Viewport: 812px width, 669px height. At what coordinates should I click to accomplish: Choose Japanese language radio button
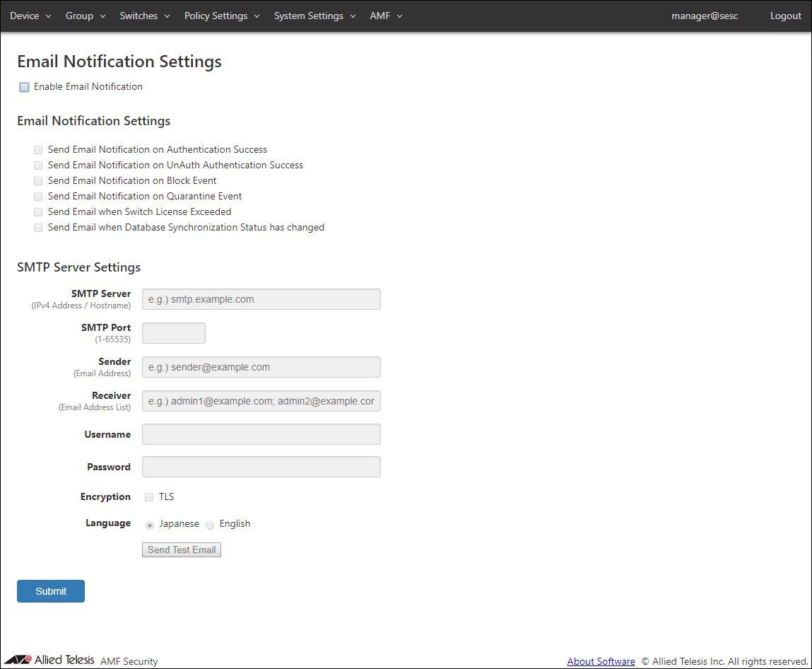(150, 525)
